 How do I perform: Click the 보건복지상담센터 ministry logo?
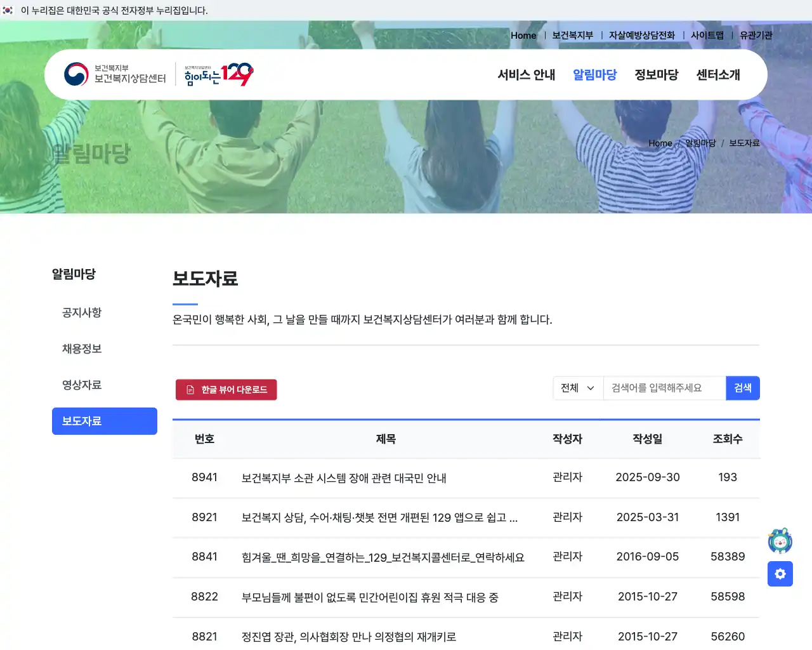[109, 74]
